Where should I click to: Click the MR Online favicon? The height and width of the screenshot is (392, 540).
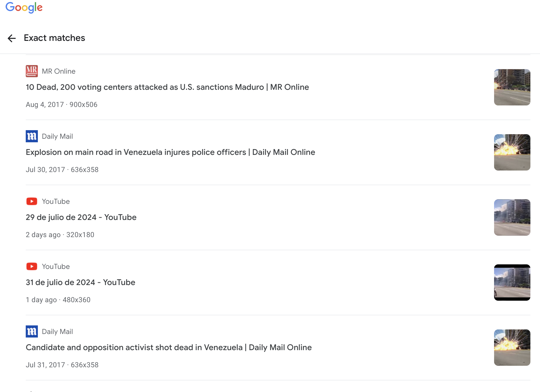point(32,71)
